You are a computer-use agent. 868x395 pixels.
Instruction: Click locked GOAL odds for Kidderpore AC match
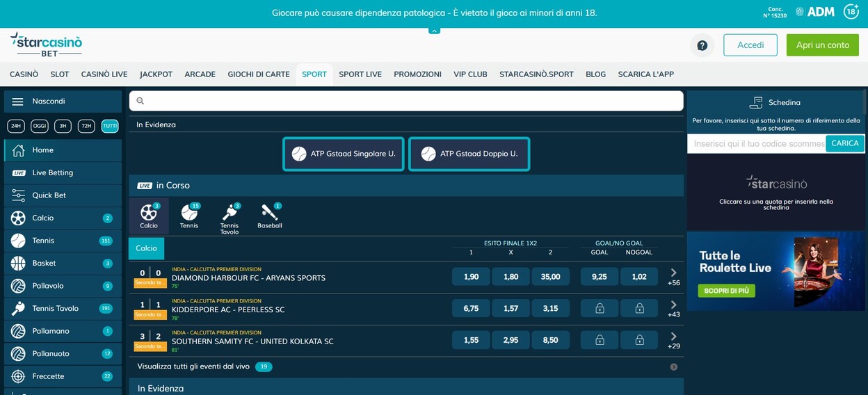click(600, 308)
